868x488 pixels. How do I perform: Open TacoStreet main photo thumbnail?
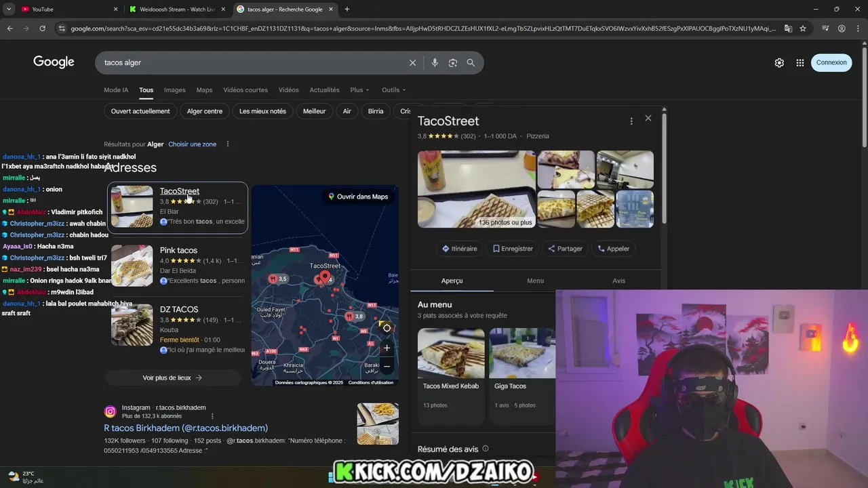pos(477,189)
